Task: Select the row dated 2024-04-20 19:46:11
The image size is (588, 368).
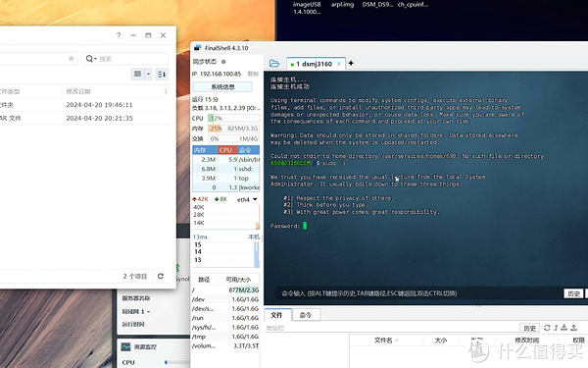Action: tap(84, 105)
